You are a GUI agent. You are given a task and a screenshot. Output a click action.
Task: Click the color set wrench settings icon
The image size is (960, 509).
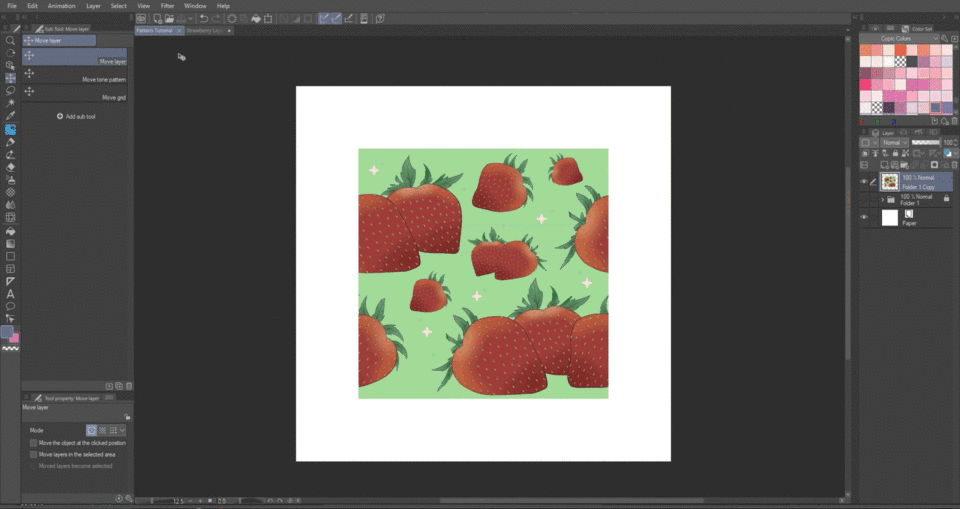pos(945,38)
